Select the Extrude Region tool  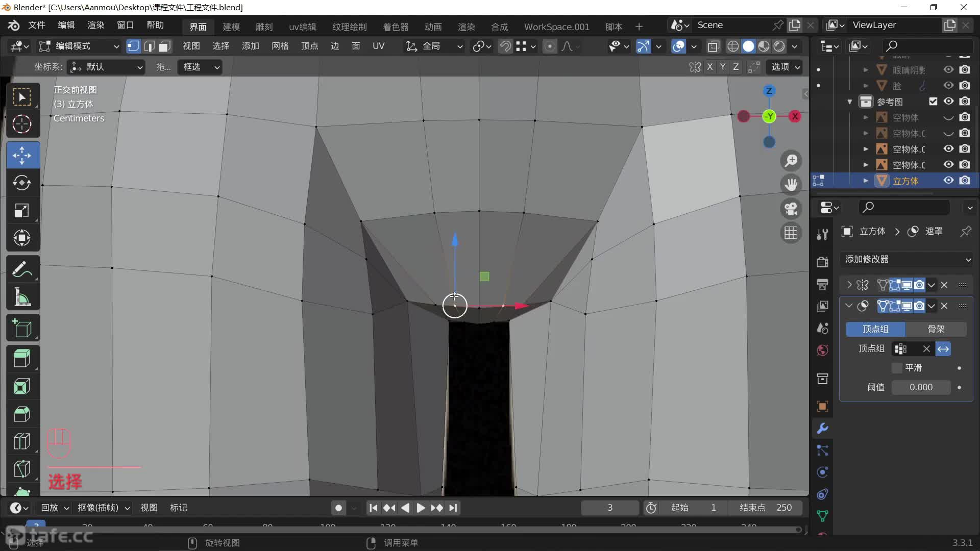click(x=22, y=359)
